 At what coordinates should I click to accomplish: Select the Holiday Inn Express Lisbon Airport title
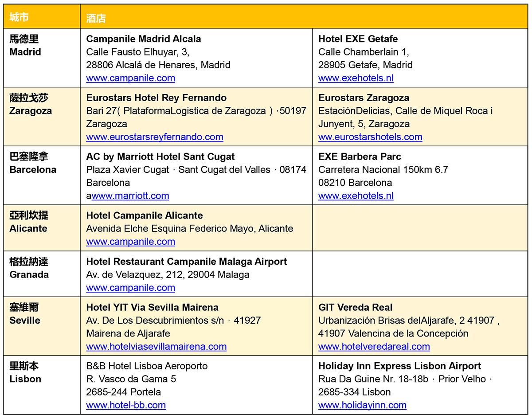coord(399,366)
